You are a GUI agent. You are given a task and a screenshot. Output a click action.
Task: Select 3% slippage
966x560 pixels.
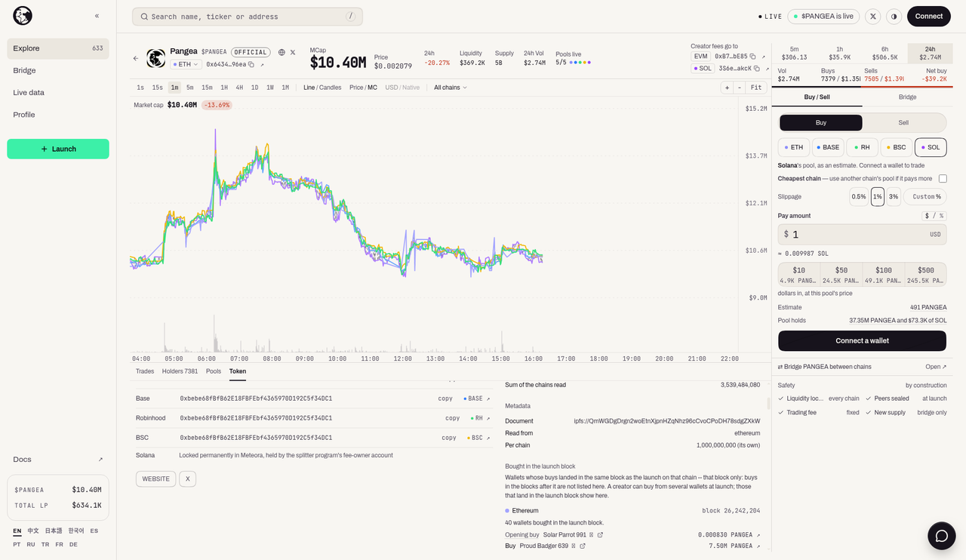coord(894,197)
